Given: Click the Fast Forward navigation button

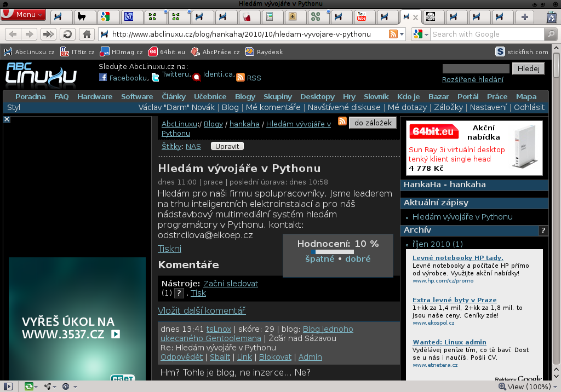Looking at the screenshot, I should [x=48, y=34].
